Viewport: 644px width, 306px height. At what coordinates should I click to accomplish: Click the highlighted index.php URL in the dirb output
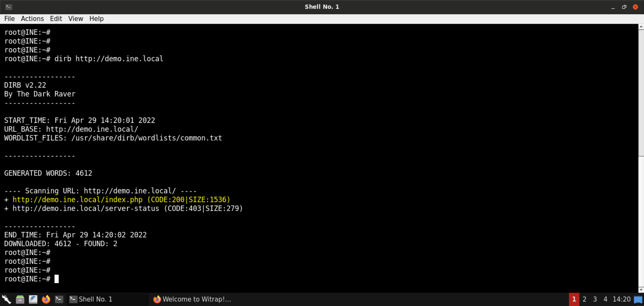pos(77,199)
